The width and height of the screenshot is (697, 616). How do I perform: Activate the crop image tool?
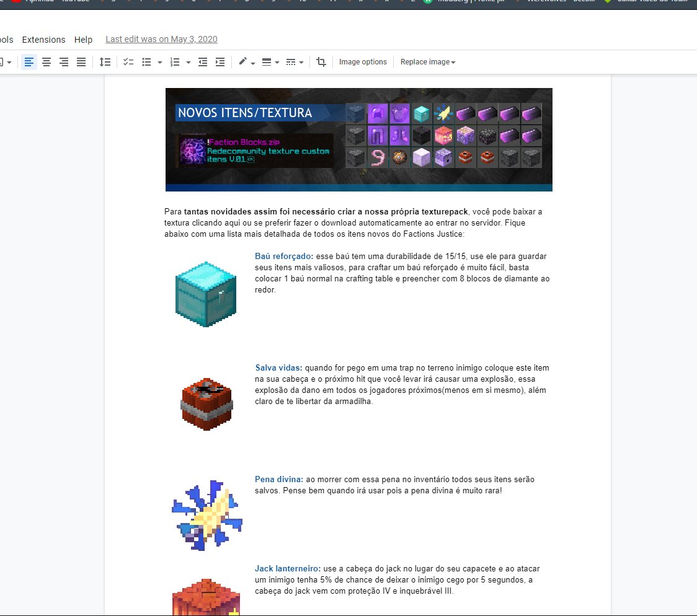click(321, 62)
